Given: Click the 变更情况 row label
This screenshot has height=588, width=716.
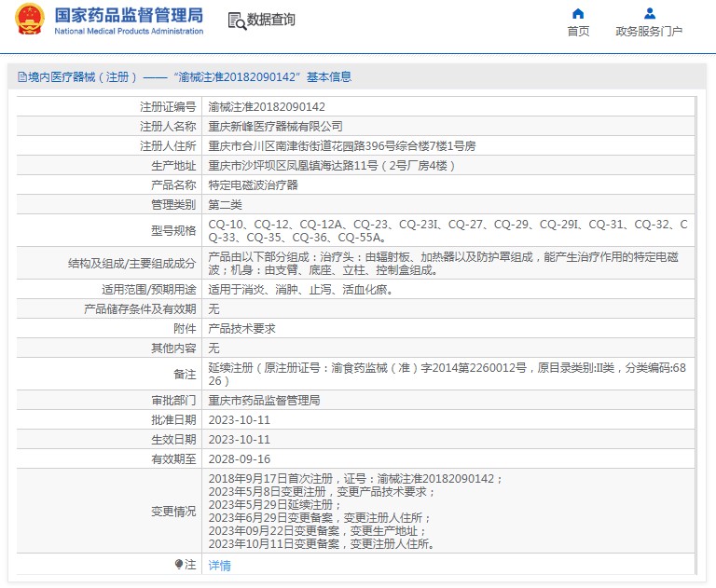Looking at the screenshot, I should click(x=173, y=512).
